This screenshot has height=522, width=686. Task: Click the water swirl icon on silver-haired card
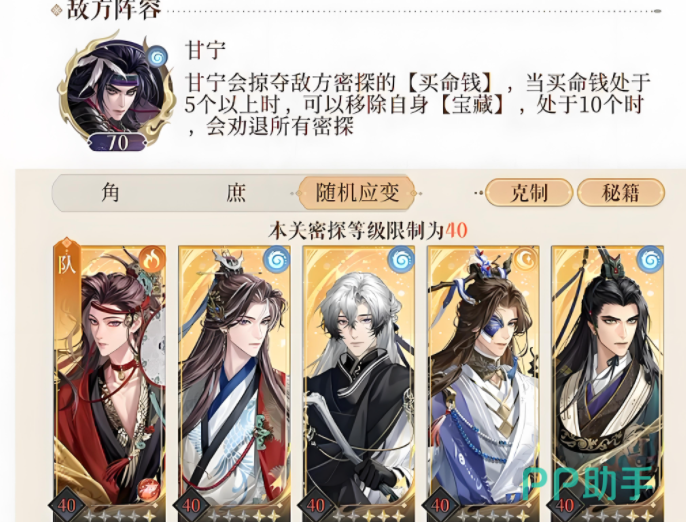tap(402, 259)
